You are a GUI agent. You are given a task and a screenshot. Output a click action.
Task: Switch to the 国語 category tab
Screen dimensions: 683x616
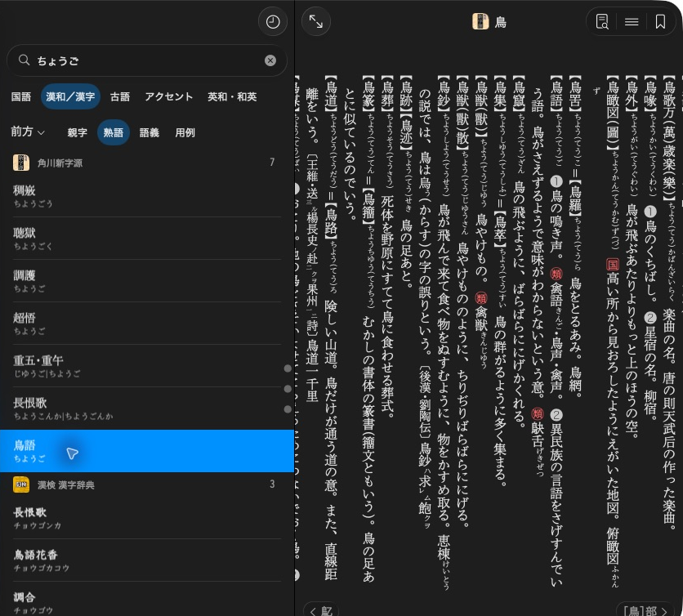[21, 96]
